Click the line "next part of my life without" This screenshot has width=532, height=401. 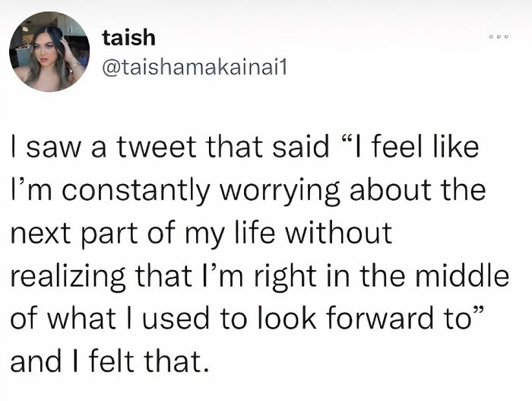(x=201, y=233)
